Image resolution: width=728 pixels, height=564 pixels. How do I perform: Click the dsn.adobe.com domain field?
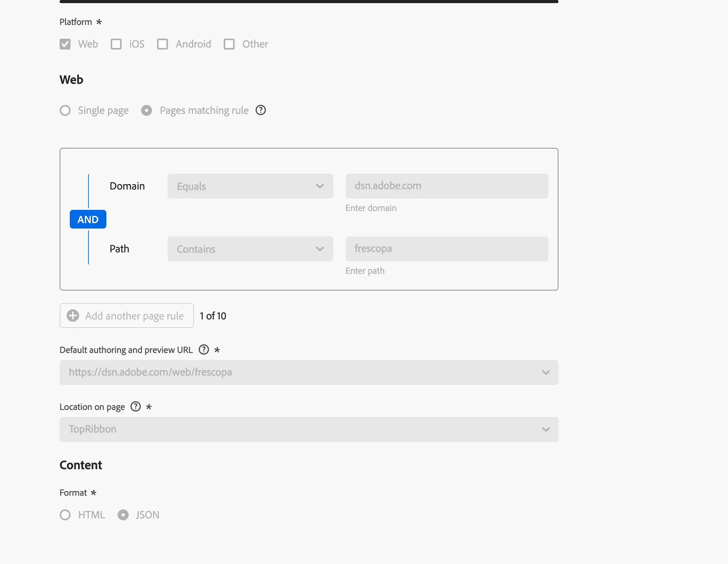(x=447, y=186)
